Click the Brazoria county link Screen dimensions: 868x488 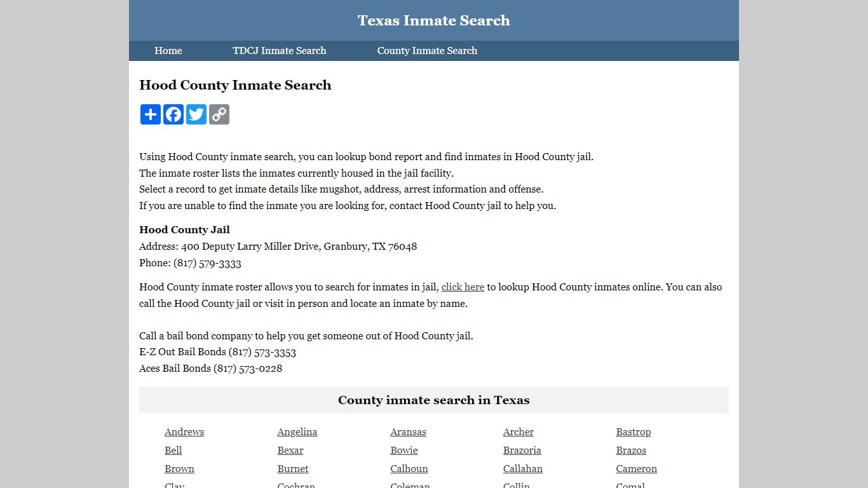pos(522,450)
